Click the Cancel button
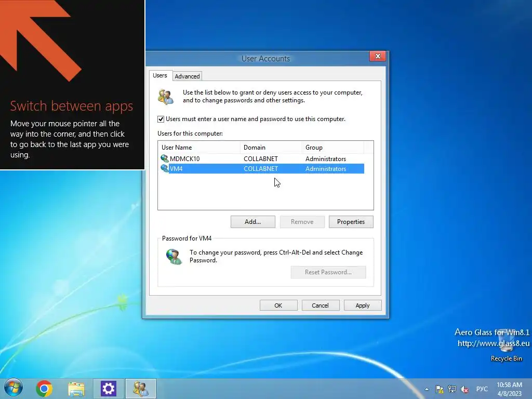 (x=320, y=305)
